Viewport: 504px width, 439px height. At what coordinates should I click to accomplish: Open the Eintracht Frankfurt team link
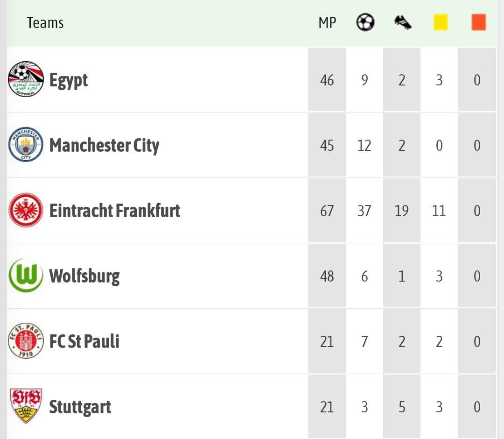coord(115,211)
